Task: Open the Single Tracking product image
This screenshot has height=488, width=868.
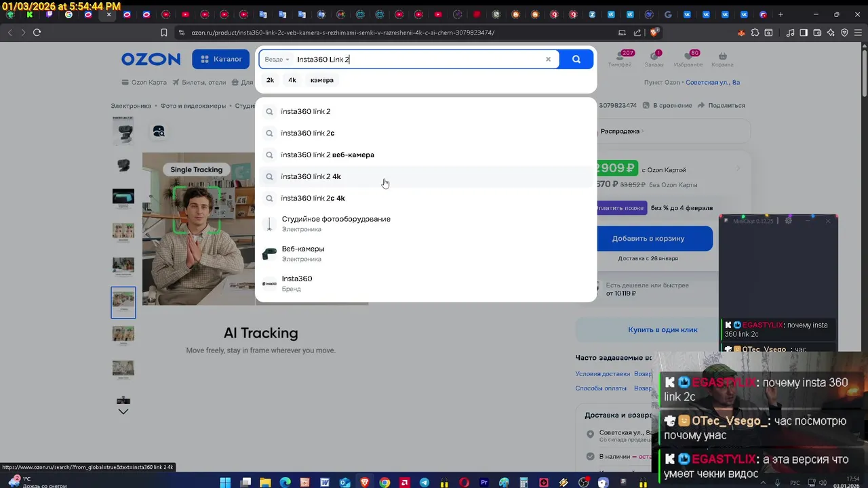Action: click(x=198, y=229)
